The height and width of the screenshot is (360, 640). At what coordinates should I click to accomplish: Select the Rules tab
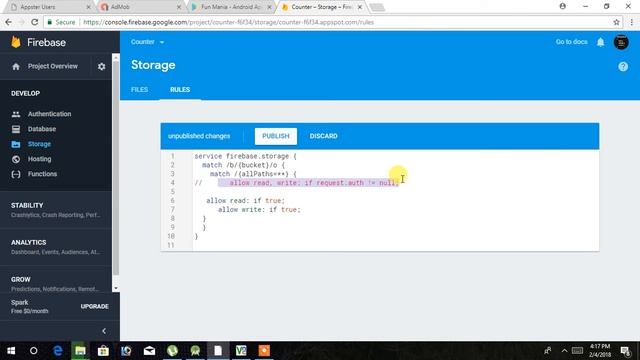180,90
